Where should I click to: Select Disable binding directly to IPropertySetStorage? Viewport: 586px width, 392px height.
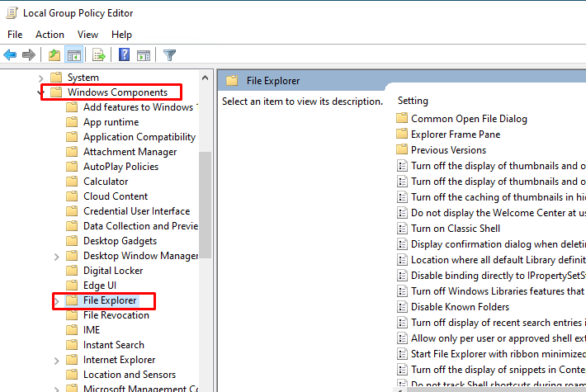(x=499, y=276)
